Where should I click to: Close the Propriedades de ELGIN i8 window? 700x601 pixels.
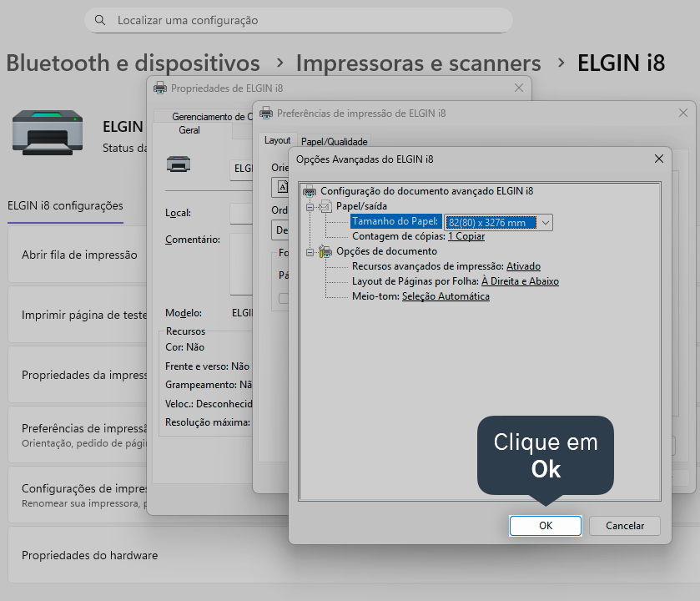(519, 88)
